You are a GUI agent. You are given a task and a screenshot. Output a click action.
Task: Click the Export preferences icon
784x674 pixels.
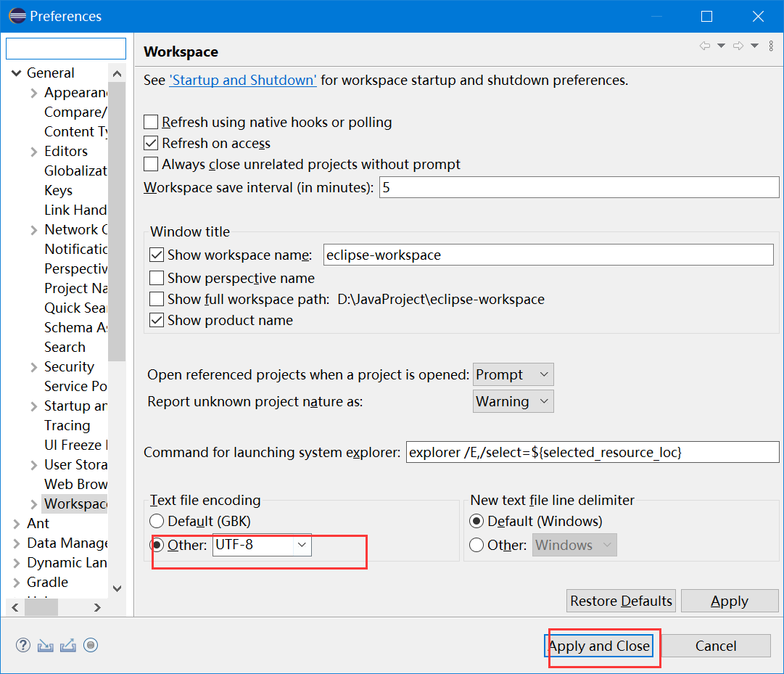point(68,646)
